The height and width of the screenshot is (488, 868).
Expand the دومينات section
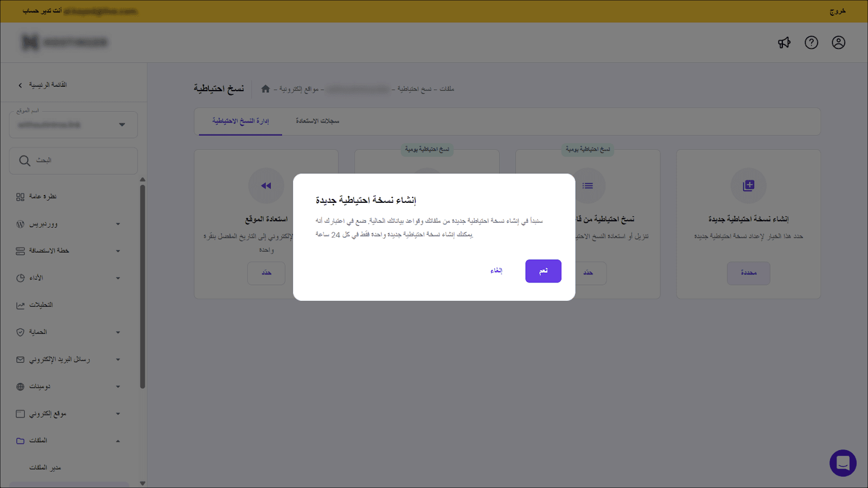(118, 386)
